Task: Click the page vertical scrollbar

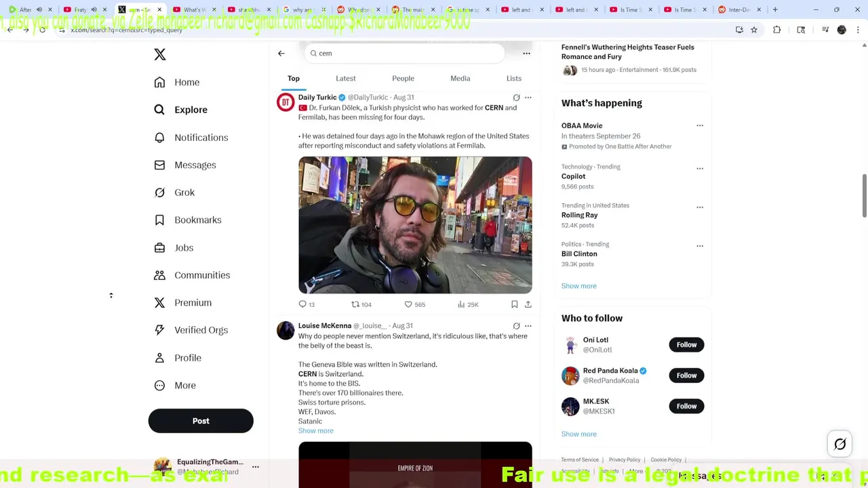Action: pos(864,197)
